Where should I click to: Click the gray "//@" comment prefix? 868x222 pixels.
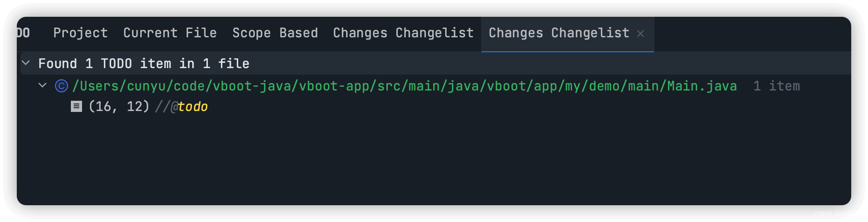(x=166, y=107)
